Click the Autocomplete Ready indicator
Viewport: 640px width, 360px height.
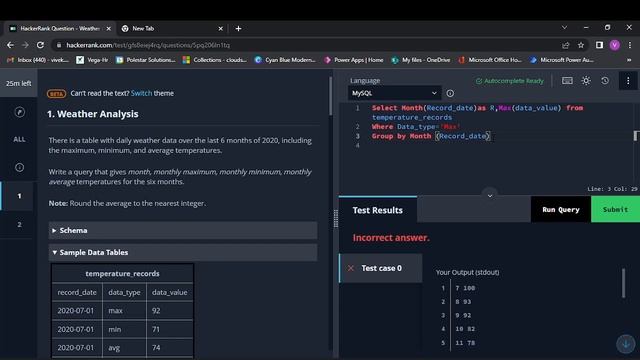(x=509, y=81)
